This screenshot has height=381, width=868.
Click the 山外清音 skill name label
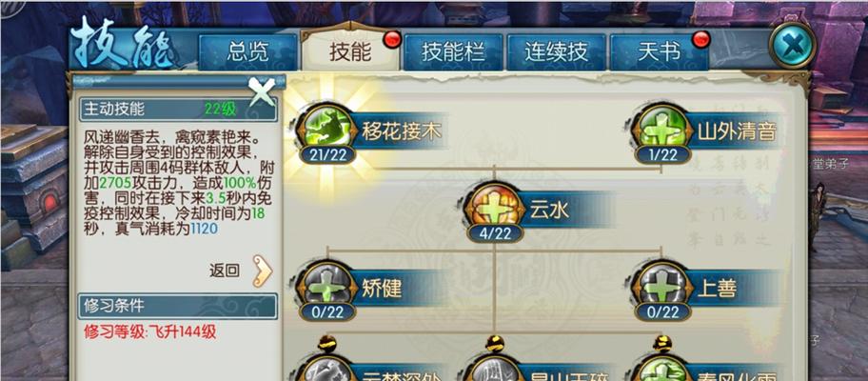(x=737, y=131)
